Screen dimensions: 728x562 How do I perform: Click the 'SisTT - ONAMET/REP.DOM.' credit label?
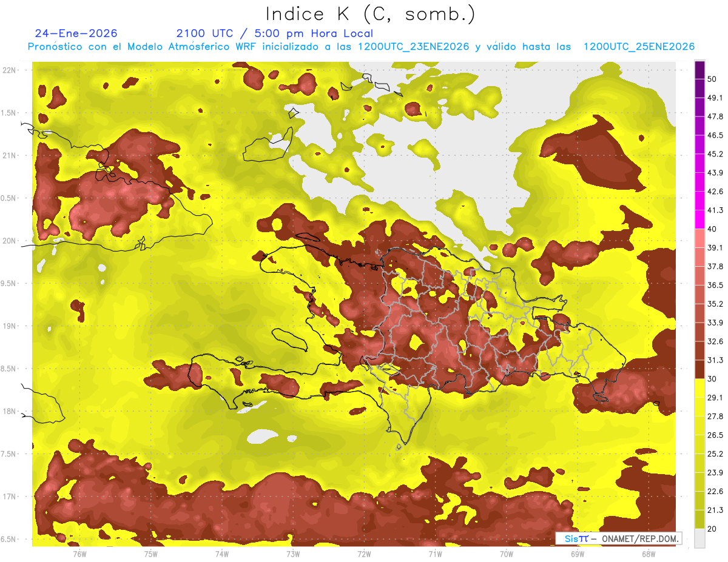620,538
